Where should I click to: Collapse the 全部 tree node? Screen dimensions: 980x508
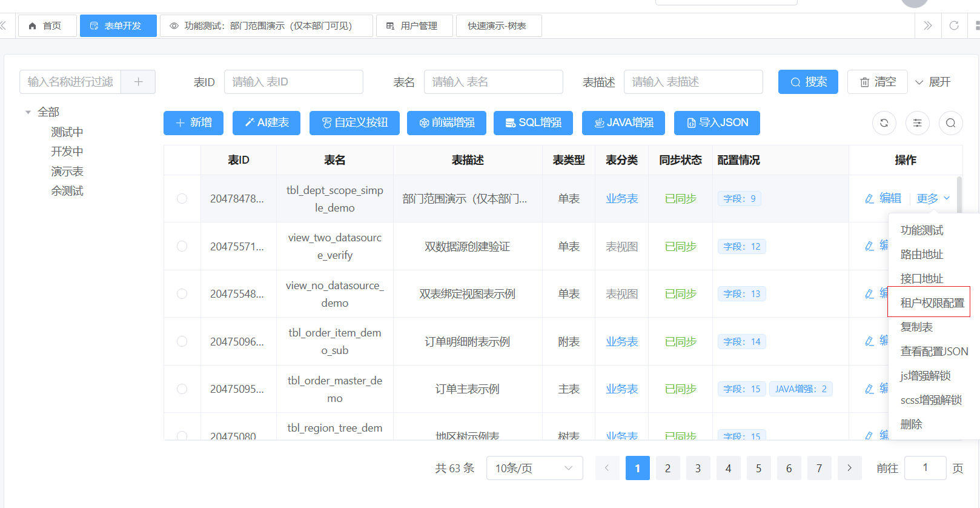(28, 112)
